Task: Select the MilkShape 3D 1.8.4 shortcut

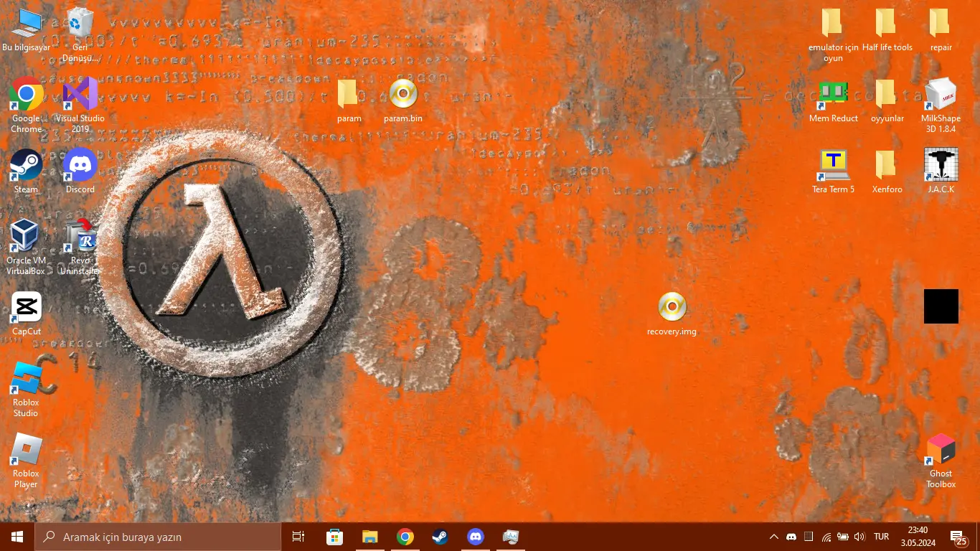Action: (x=941, y=105)
